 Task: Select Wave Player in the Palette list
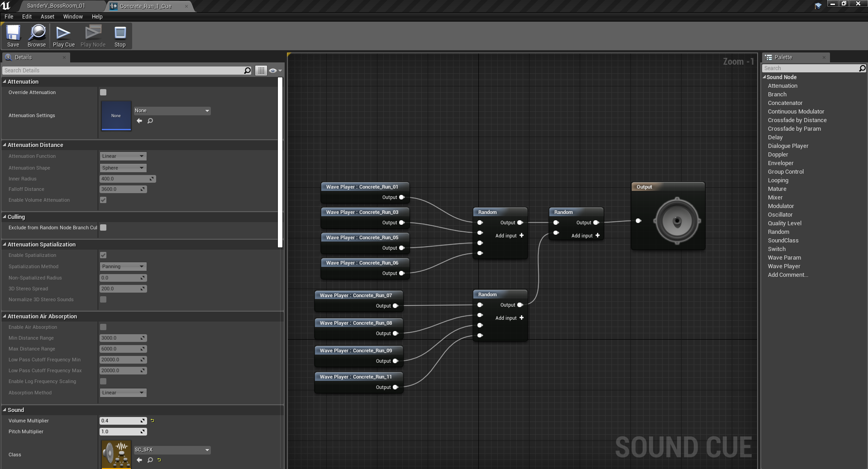click(x=784, y=266)
